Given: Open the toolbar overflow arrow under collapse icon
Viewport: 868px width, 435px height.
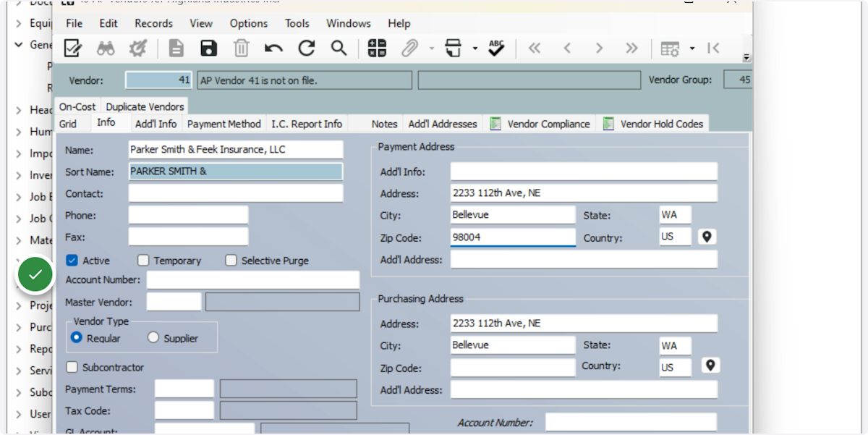Looking at the screenshot, I should pos(746,59).
